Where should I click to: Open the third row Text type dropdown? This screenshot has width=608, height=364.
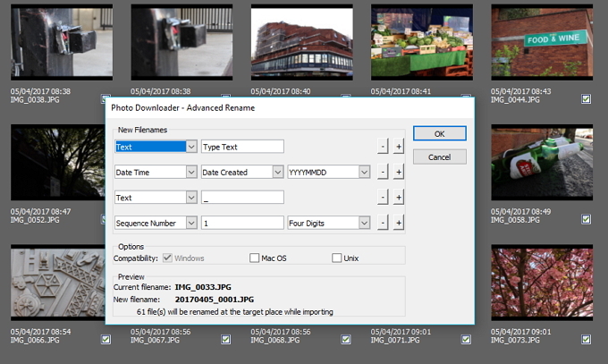point(191,198)
